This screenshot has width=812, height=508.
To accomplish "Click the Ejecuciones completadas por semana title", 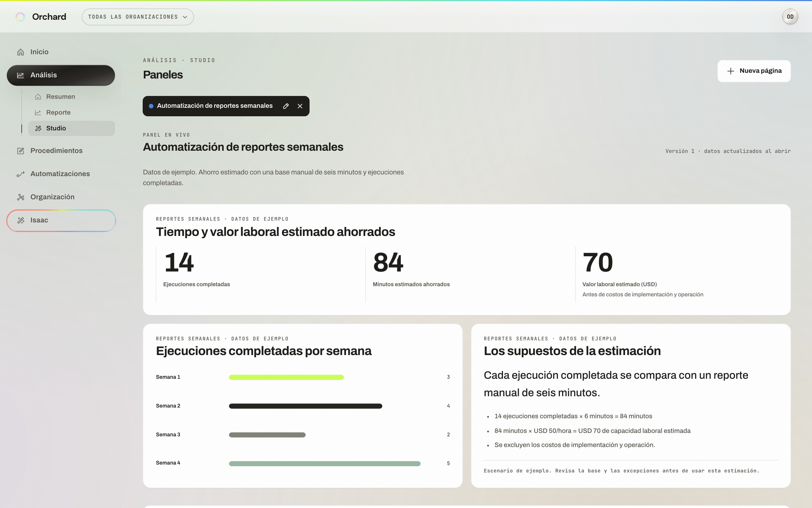I will coord(264,351).
